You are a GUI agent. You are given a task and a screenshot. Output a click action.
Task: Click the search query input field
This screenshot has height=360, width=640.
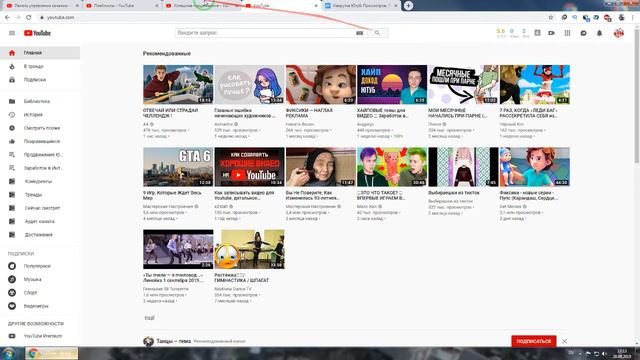(x=264, y=33)
